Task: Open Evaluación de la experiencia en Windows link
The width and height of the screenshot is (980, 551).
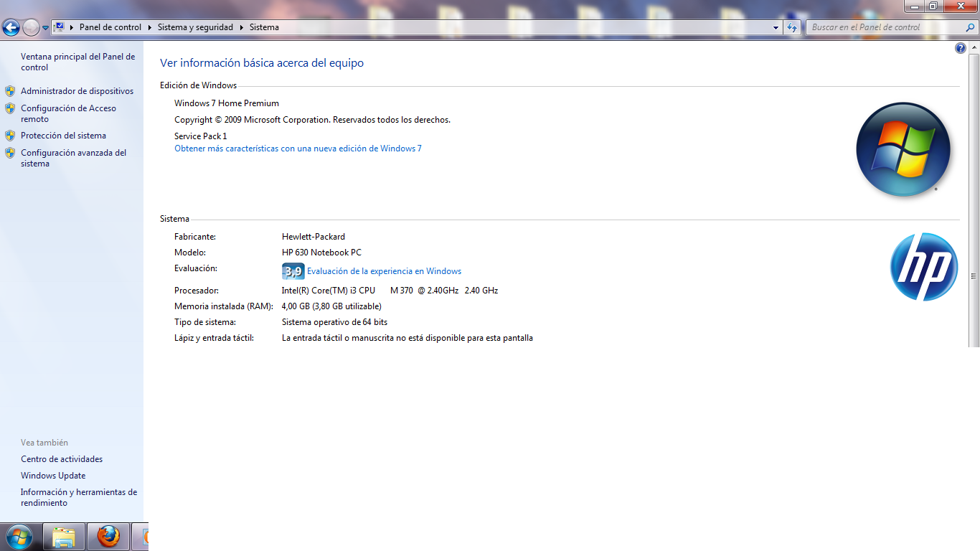Action: 384,271
